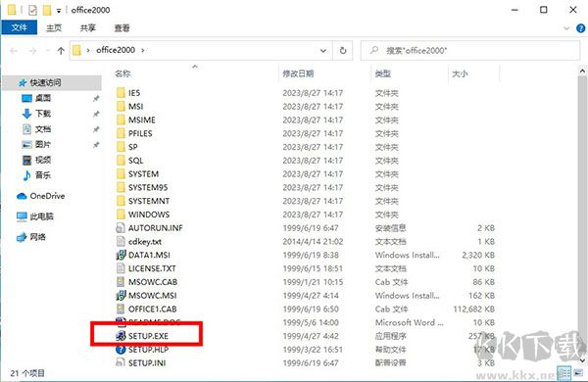The height and width of the screenshot is (382, 588).
Task: Sort by 名称 column header
Action: tap(122, 73)
